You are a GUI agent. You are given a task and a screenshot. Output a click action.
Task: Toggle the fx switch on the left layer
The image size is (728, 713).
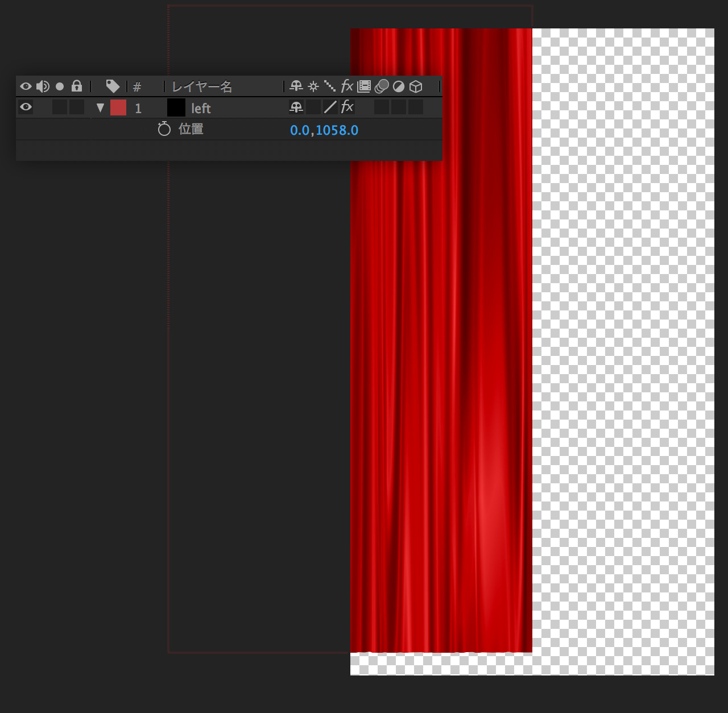347,107
